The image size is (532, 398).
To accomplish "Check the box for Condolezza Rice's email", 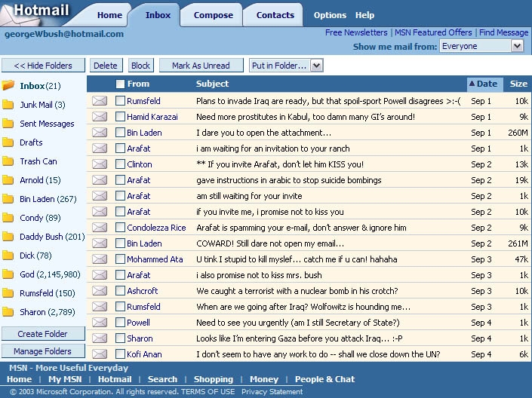I will (x=120, y=228).
